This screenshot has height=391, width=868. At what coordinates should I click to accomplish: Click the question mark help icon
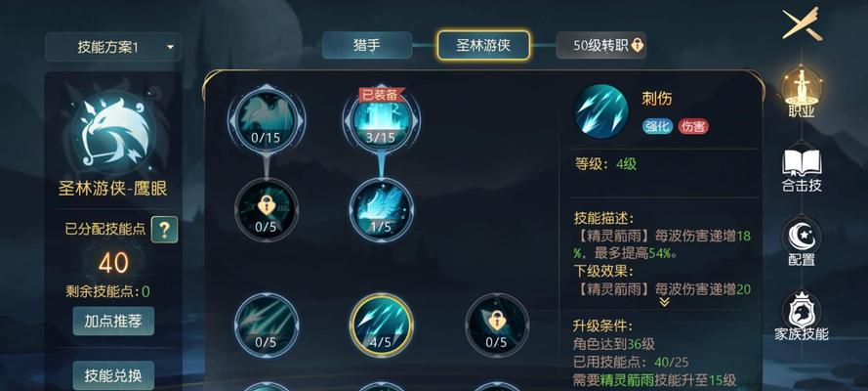click(164, 230)
